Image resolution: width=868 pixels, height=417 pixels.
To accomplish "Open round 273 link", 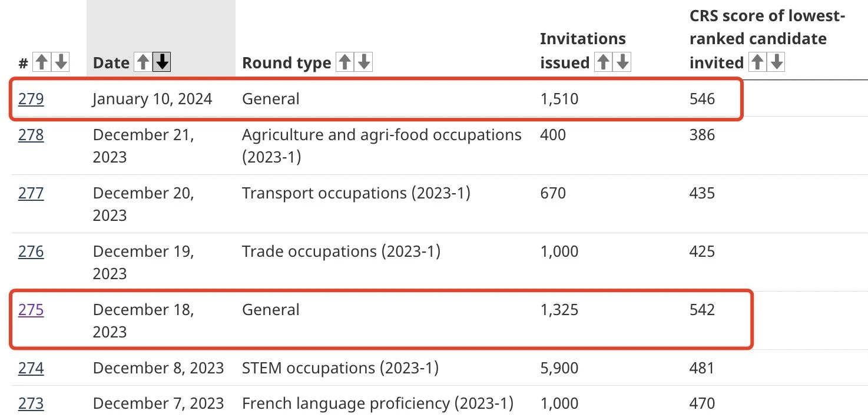I will point(31,403).
